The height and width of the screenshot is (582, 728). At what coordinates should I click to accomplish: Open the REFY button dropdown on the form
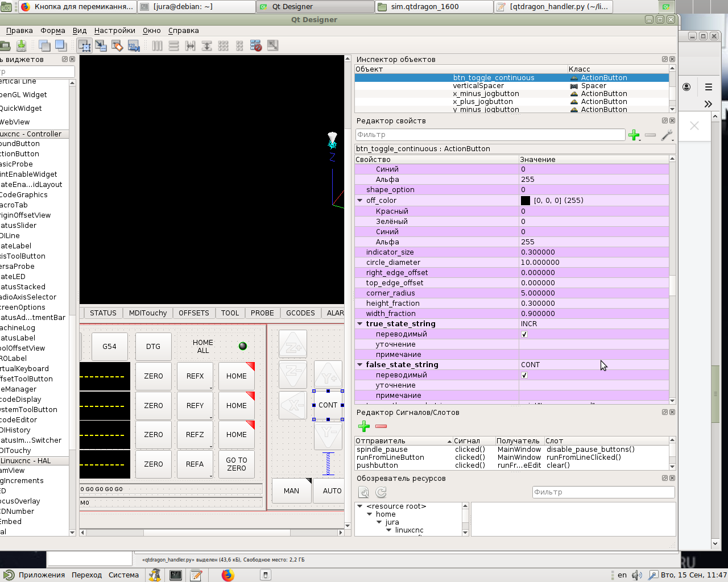click(210, 417)
